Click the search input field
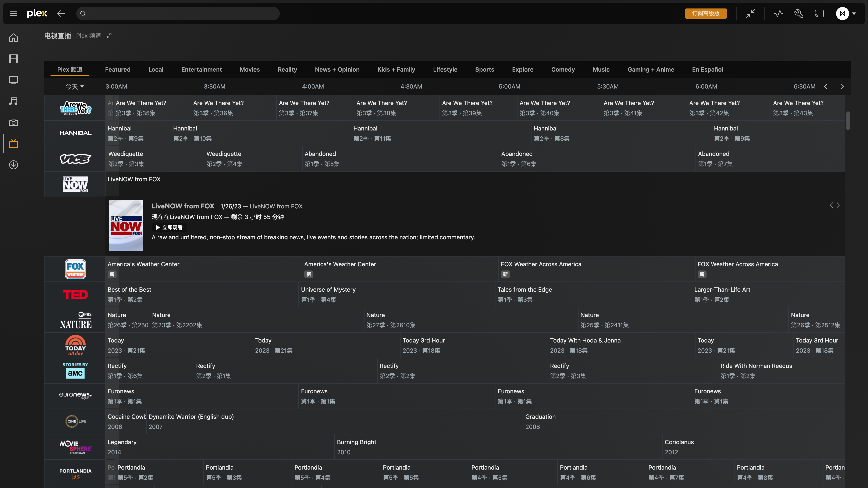 point(182,14)
